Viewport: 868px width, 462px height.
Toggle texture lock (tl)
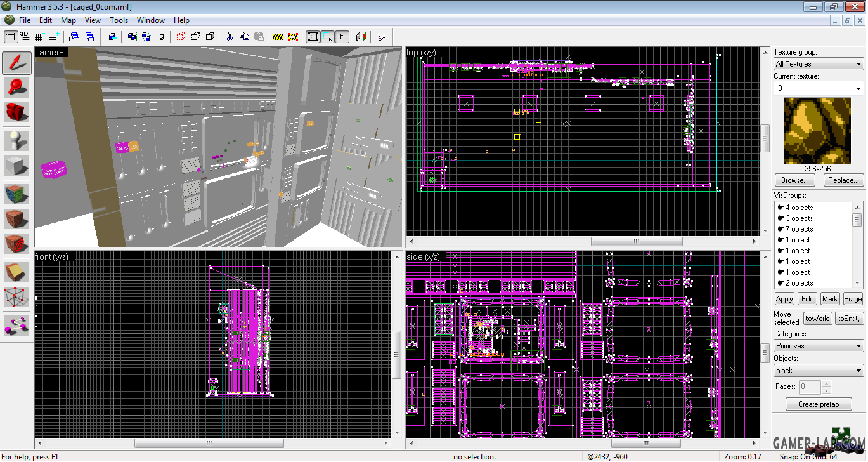342,37
